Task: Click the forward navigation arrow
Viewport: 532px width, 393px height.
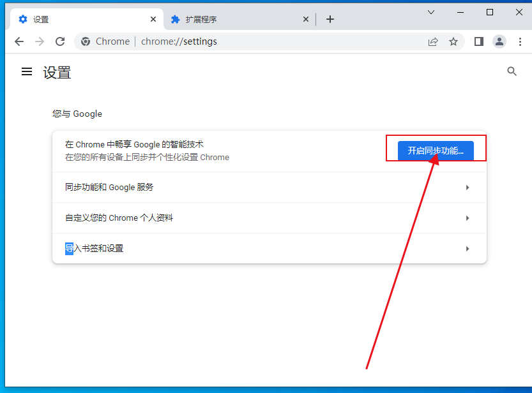Action: point(40,41)
